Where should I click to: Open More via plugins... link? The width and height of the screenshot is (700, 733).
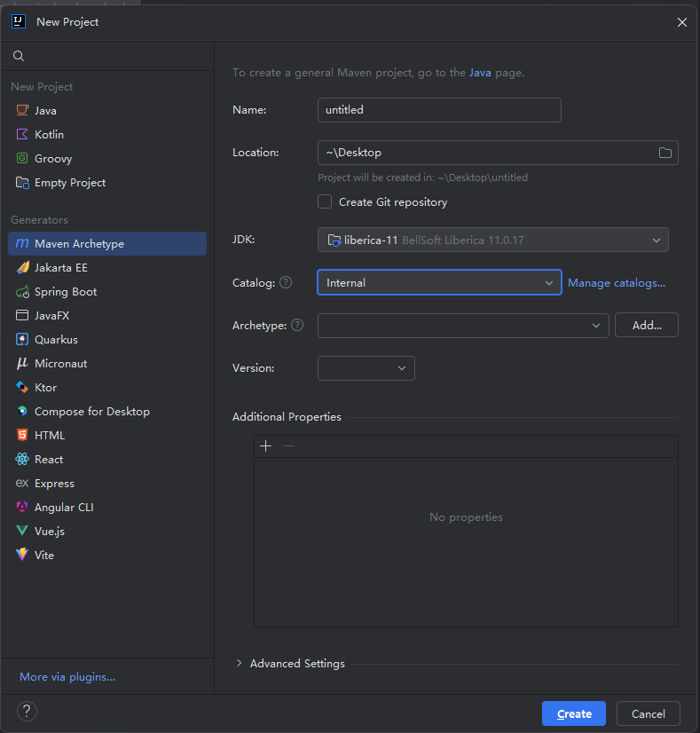tap(67, 677)
